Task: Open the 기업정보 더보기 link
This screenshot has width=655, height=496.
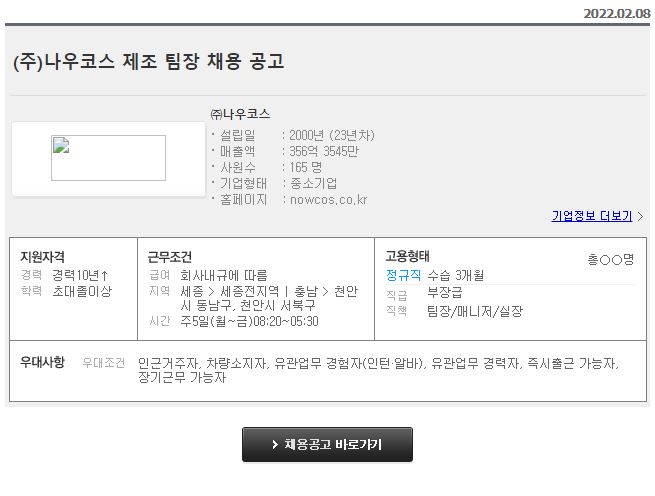Action: point(591,216)
